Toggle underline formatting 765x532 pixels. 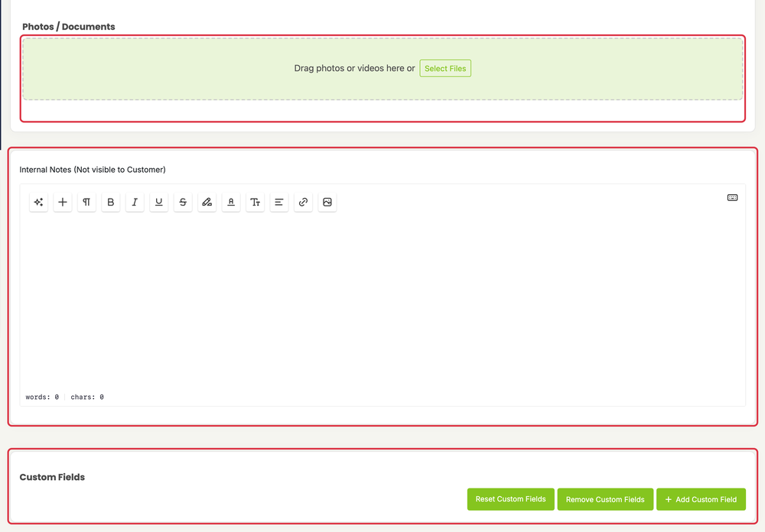pos(158,202)
